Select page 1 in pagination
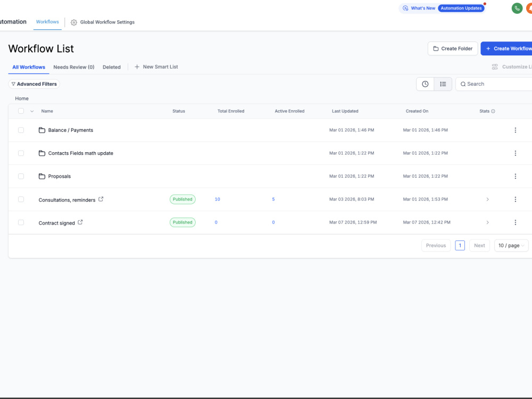 (x=460, y=246)
